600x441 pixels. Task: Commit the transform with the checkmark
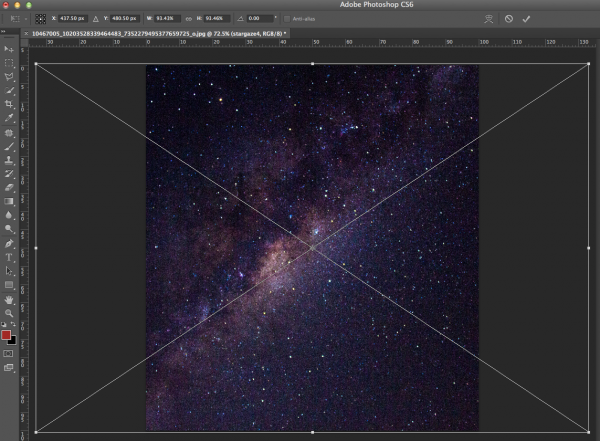[x=526, y=18]
